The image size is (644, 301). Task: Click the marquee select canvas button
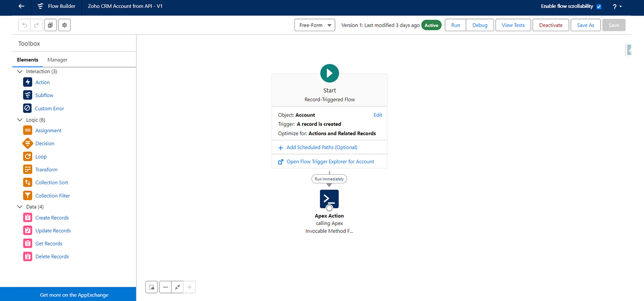(x=151, y=287)
